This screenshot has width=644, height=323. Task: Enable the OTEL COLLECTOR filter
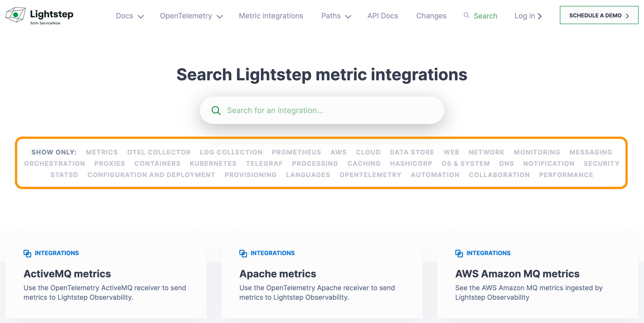click(159, 152)
